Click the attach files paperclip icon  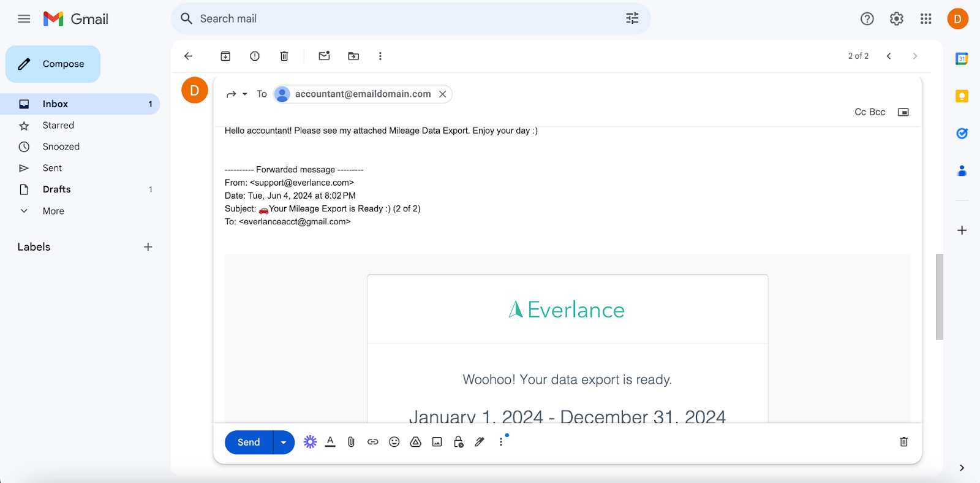[351, 442]
